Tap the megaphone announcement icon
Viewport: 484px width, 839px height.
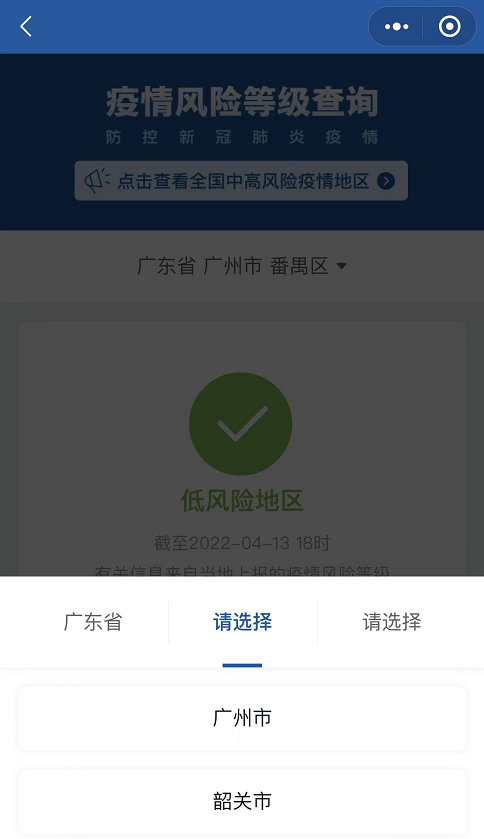click(x=97, y=181)
